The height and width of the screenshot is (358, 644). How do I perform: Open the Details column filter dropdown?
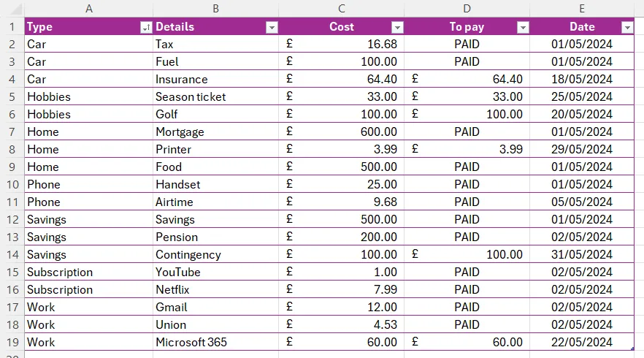pos(272,28)
